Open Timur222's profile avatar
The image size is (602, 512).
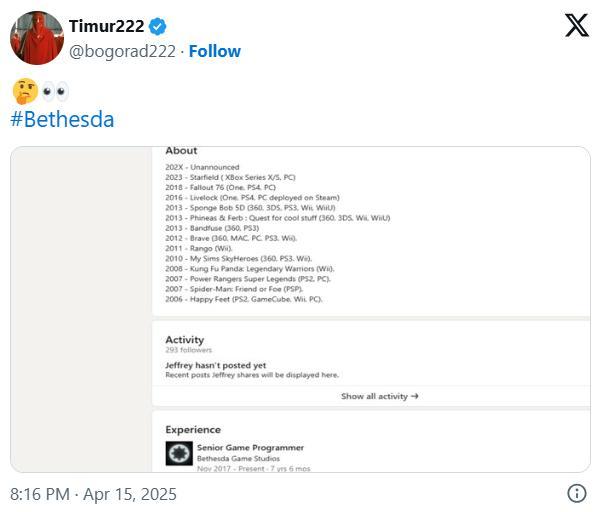pos(37,38)
